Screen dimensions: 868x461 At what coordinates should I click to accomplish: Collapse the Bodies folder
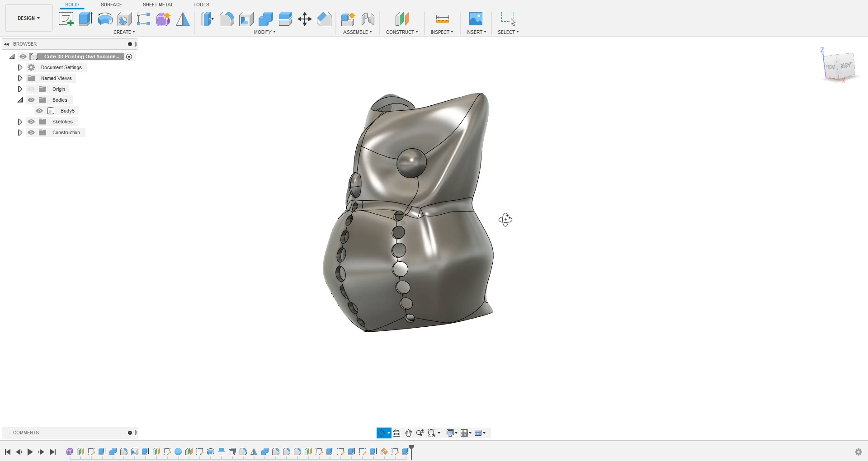(x=20, y=100)
